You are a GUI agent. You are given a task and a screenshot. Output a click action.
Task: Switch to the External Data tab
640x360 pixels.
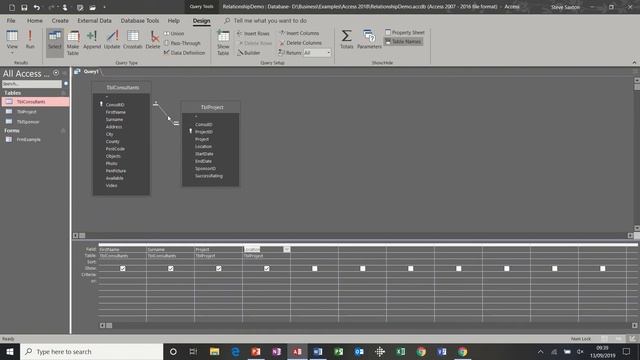94,20
